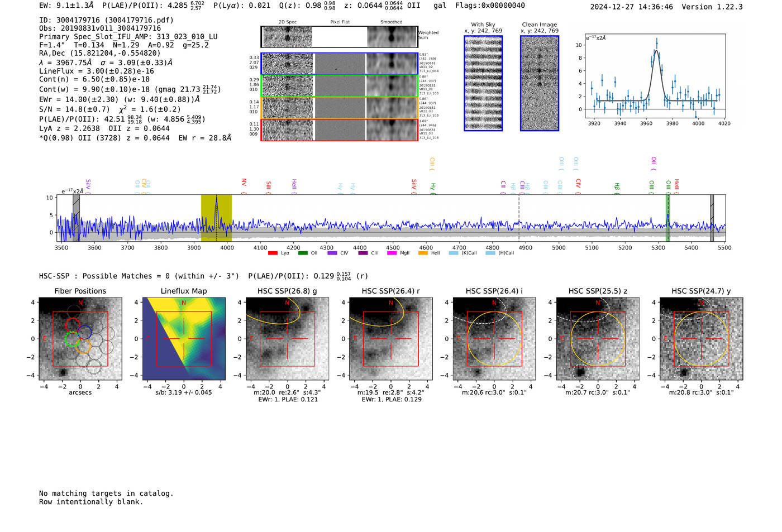Click the Gaussian emission line fit plot
Image resolution: width=782 pixels, height=532 pixels.
pos(655,76)
